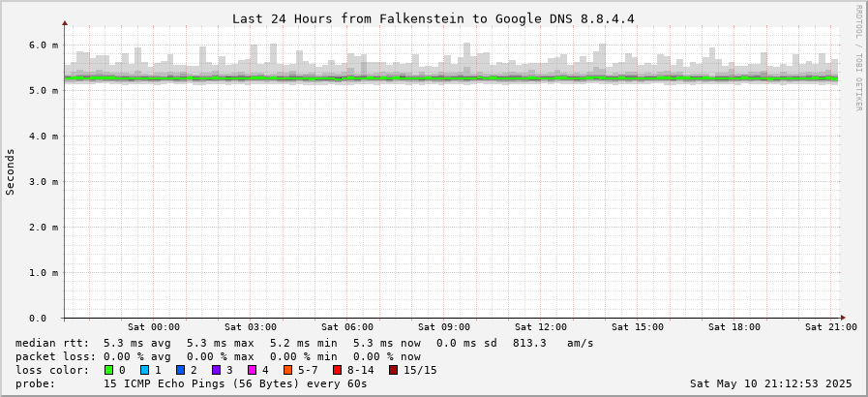The width and height of the screenshot is (868, 397).
Task: Click the '0.00 % now' packet loss value
Action: [386, 356]
